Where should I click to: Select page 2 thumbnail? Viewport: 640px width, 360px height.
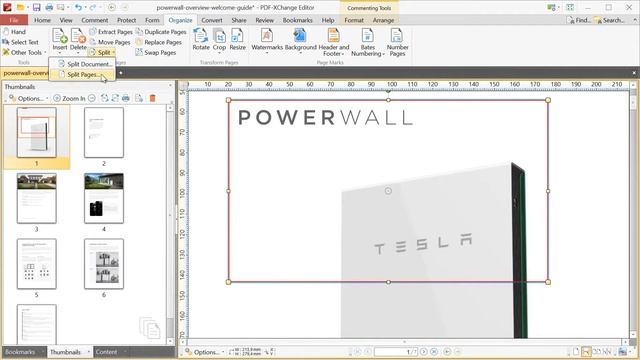tap(104, 132)
